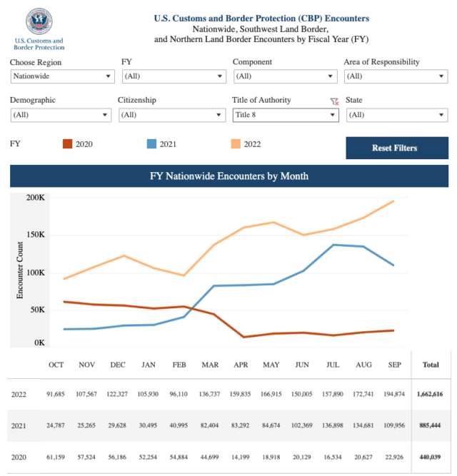Image resolution: width=457 pixels, height=476 pixels.
Task: Click the U.S. Customs and Border Protection text
Action: [39, 44]
